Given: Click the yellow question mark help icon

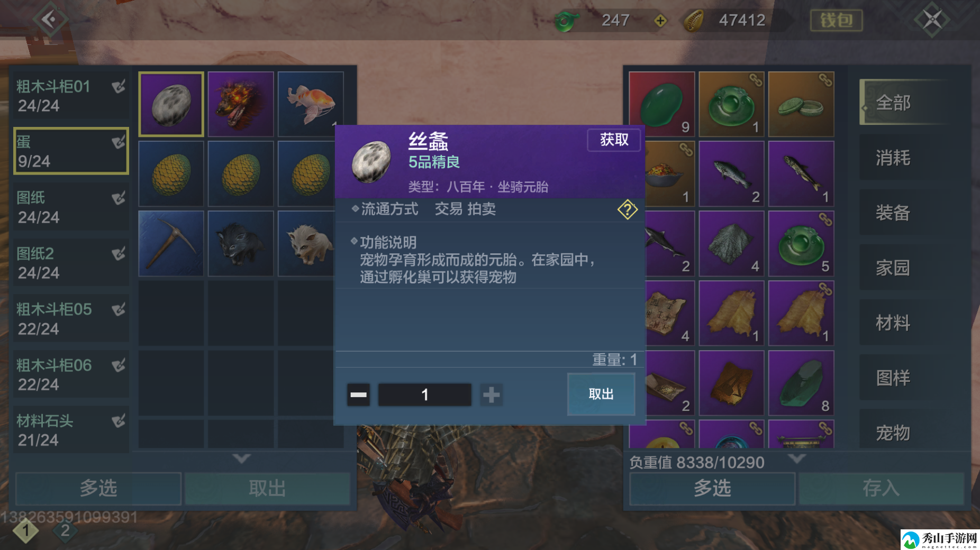Looking at the screenshot, I should (627, 209).
